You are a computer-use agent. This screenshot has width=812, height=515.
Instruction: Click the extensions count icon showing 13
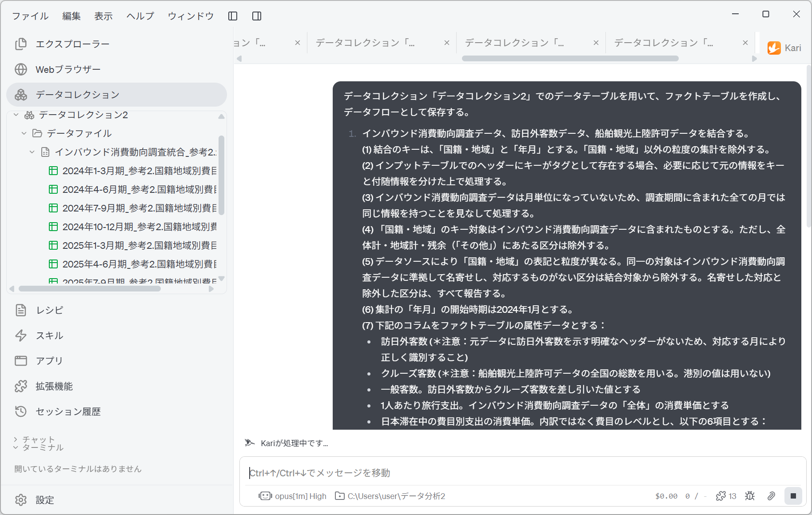726,496
